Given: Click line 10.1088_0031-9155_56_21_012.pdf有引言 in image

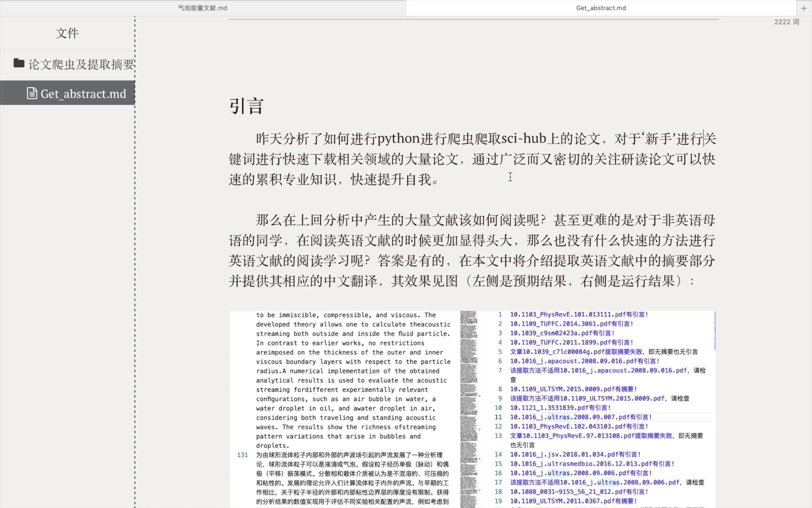Looking at the screenshot, I should click(x=579, y=492).
